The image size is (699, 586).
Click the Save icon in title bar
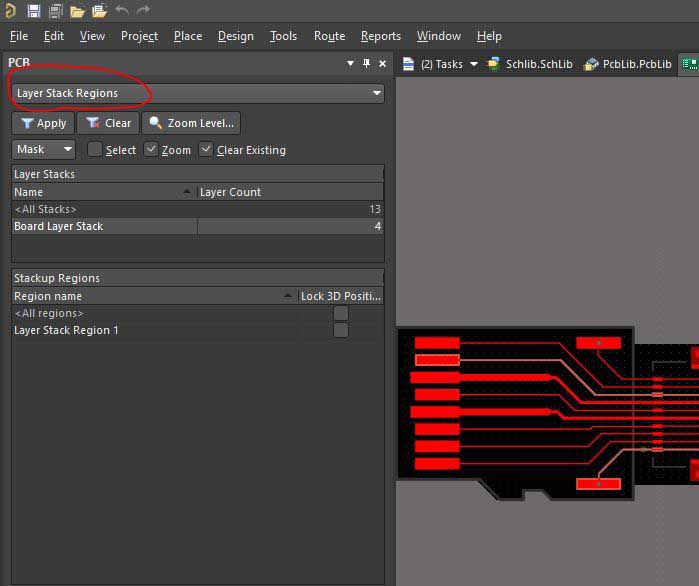[33, 11]
